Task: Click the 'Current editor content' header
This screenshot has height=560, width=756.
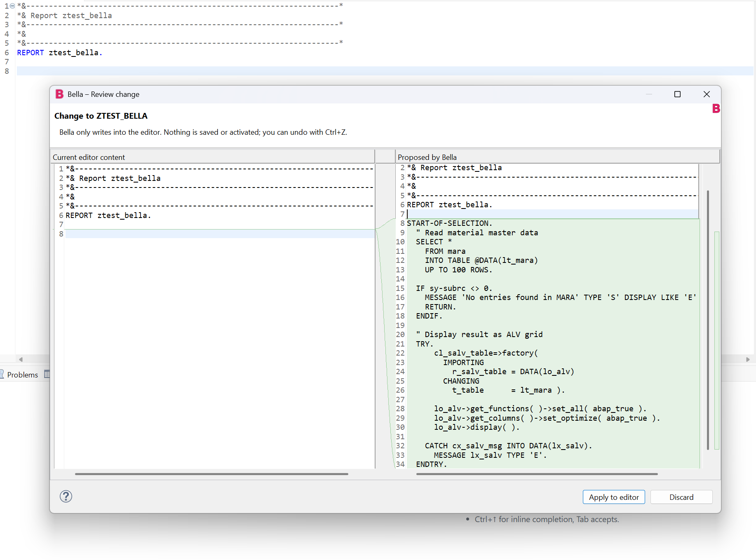Action: tap(89, 157)
